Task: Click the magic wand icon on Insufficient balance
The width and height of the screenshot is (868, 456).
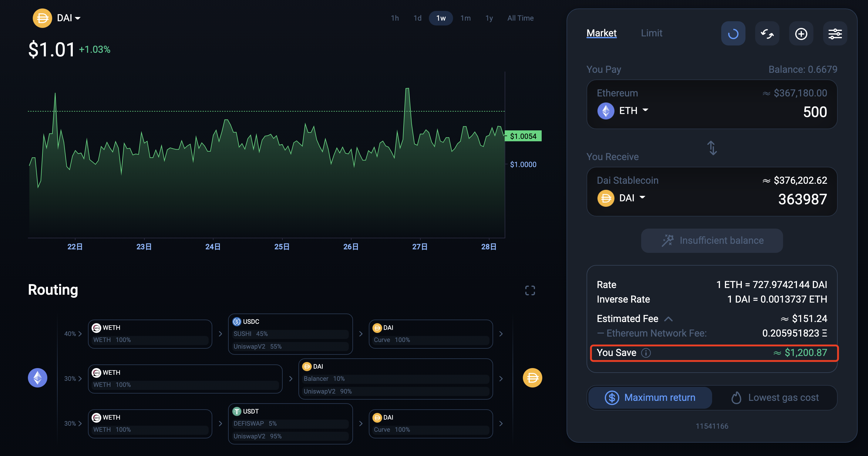Action: 667,240
